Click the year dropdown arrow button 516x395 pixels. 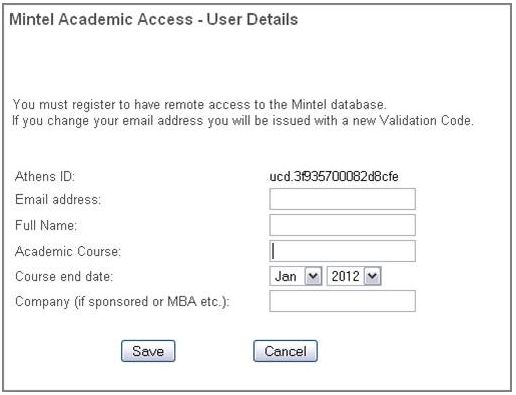[x=372, y=276]
